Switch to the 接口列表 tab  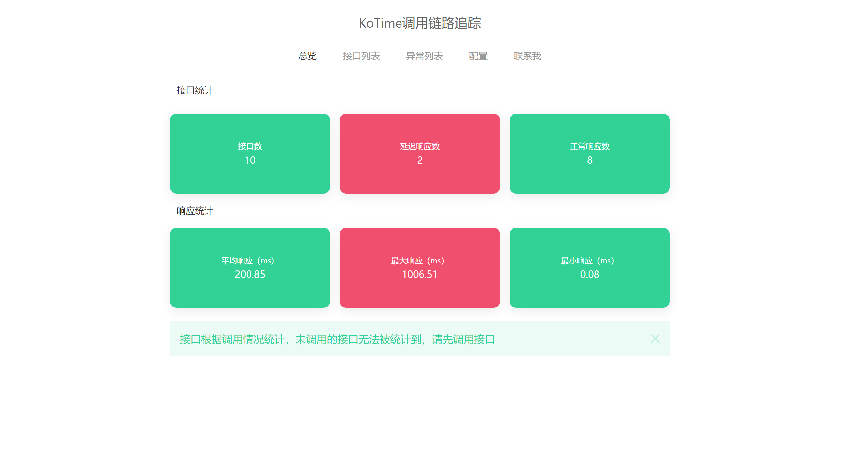click(361, 56)
